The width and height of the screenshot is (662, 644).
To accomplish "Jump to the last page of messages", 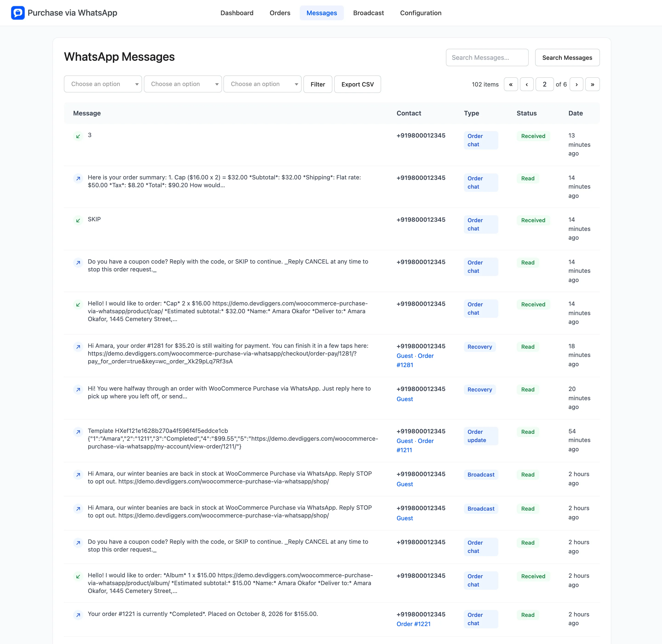I will pyautogui.click(x=592, y=84).
